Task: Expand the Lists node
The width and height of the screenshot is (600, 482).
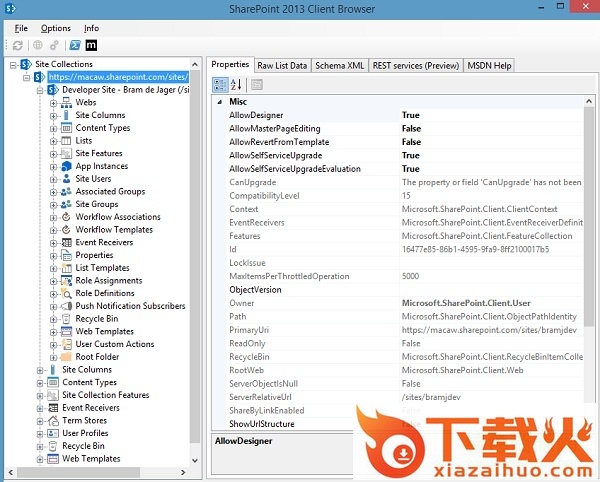Action: tap(53, 142)
